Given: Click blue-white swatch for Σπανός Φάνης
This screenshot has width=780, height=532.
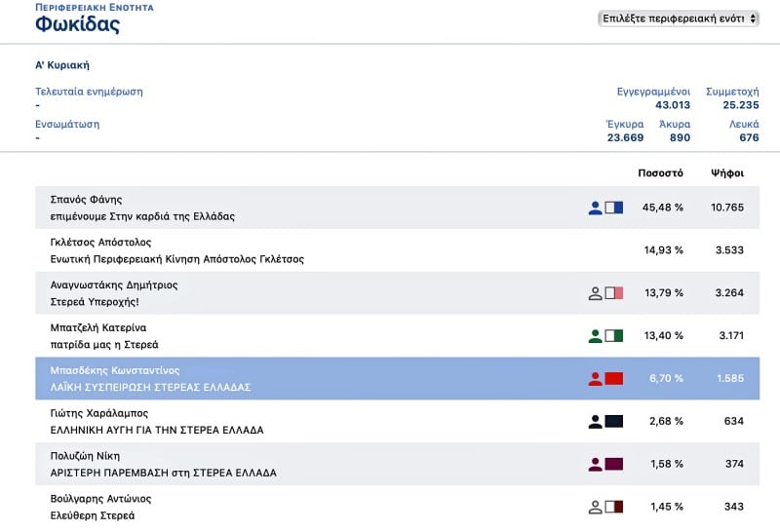Looking at the screenshot, I should (614, 208).
